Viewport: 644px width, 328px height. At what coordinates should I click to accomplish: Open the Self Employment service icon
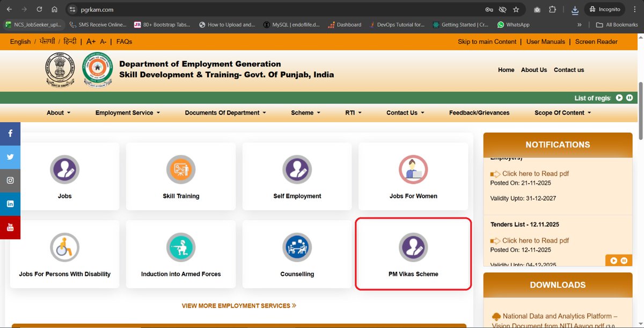click(x=297, y=169)
